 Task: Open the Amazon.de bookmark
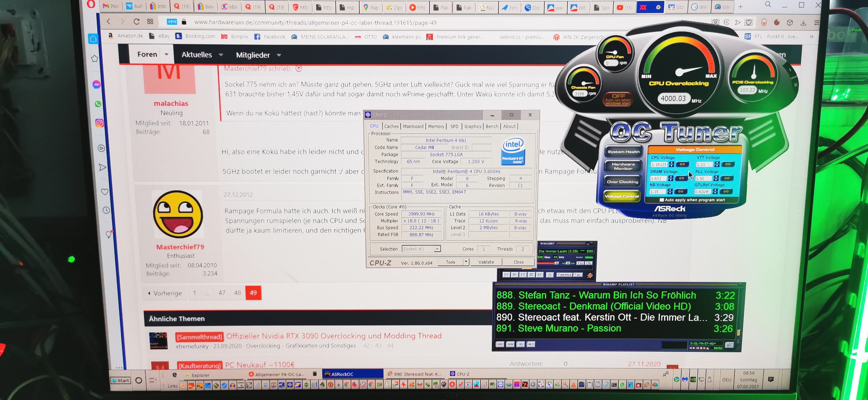[x=125, y=36]
